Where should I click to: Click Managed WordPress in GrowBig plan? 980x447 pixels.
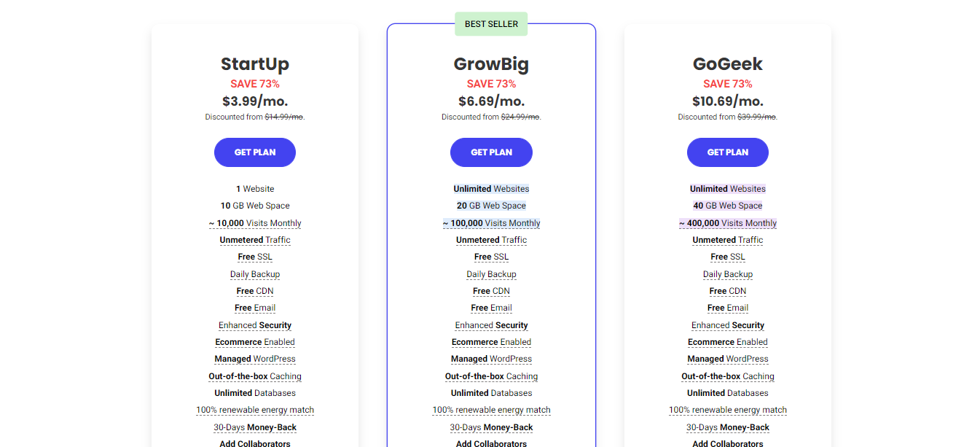click(x=491, y=359)
